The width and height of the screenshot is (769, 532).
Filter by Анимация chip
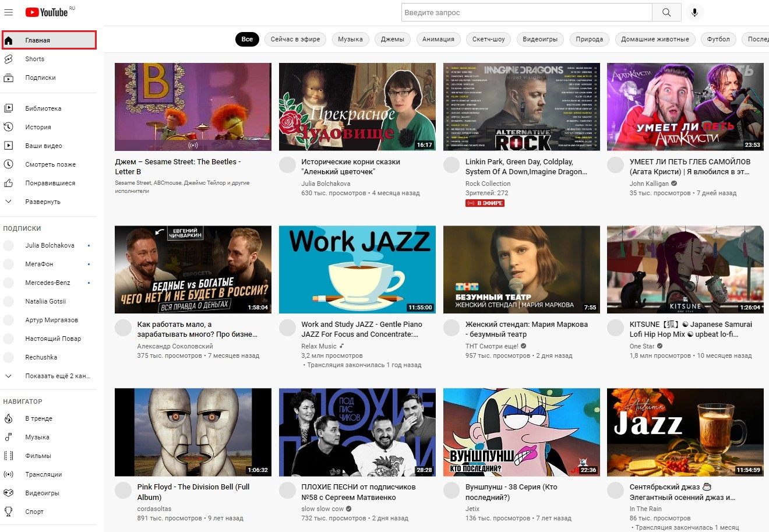438,39
